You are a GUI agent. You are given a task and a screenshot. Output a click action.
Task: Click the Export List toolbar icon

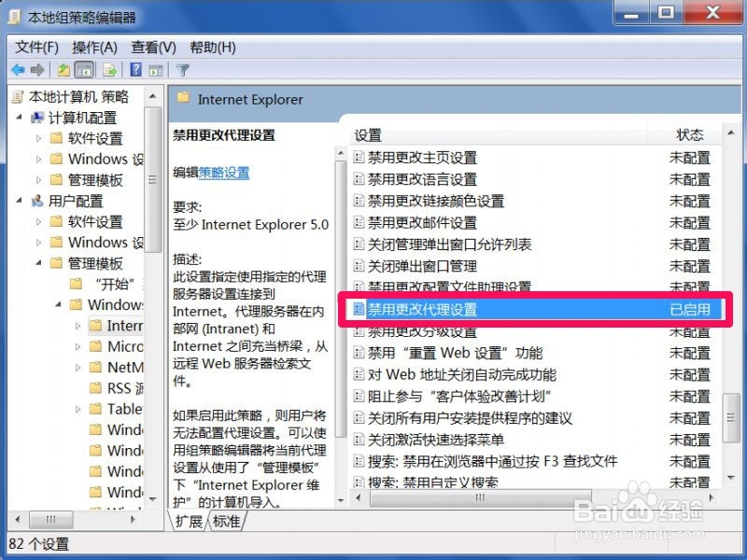click(109, 69)
